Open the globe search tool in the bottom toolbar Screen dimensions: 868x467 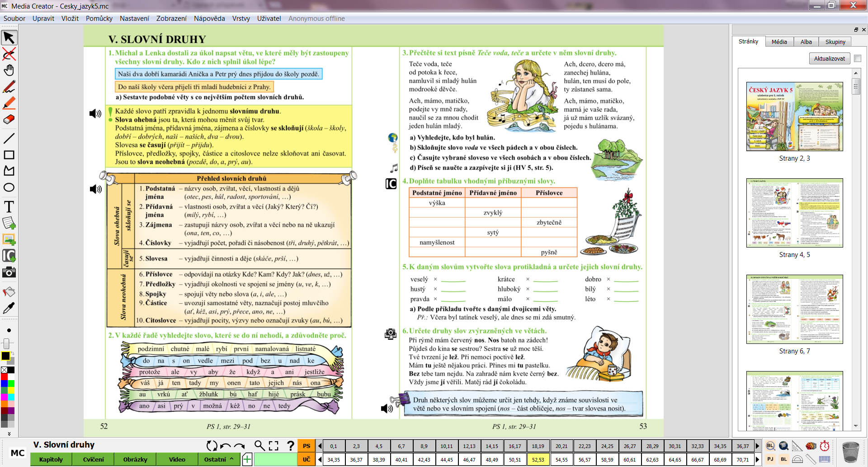click(x=784, y=446)
